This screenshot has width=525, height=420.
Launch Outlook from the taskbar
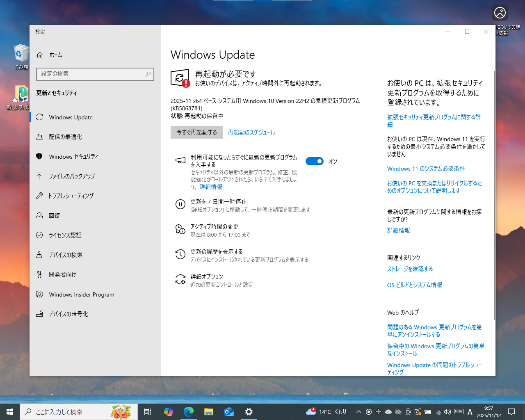click(229, 411)
